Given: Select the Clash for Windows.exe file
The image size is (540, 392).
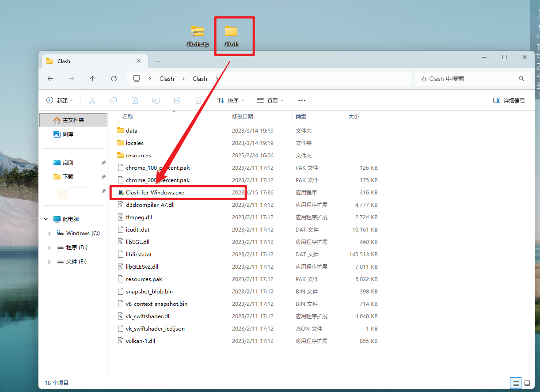Looking at the screenshot, I should coord(155,193).
